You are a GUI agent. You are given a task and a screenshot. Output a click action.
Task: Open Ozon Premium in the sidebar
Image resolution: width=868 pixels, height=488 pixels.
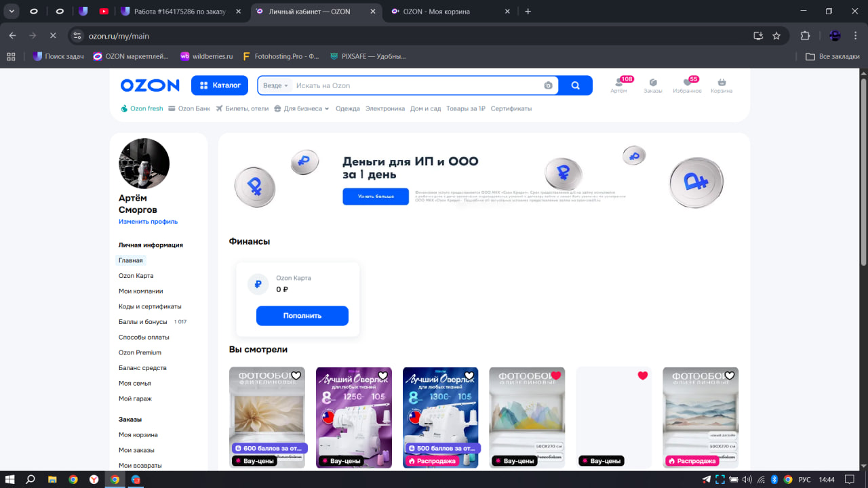pyautogui.click(x=140, y=352)
